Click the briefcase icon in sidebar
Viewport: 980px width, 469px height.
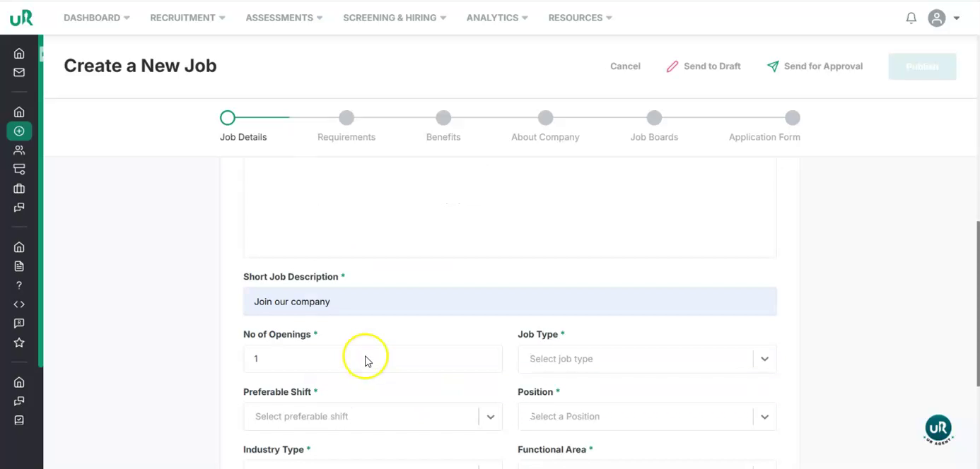tap(19, 189)
